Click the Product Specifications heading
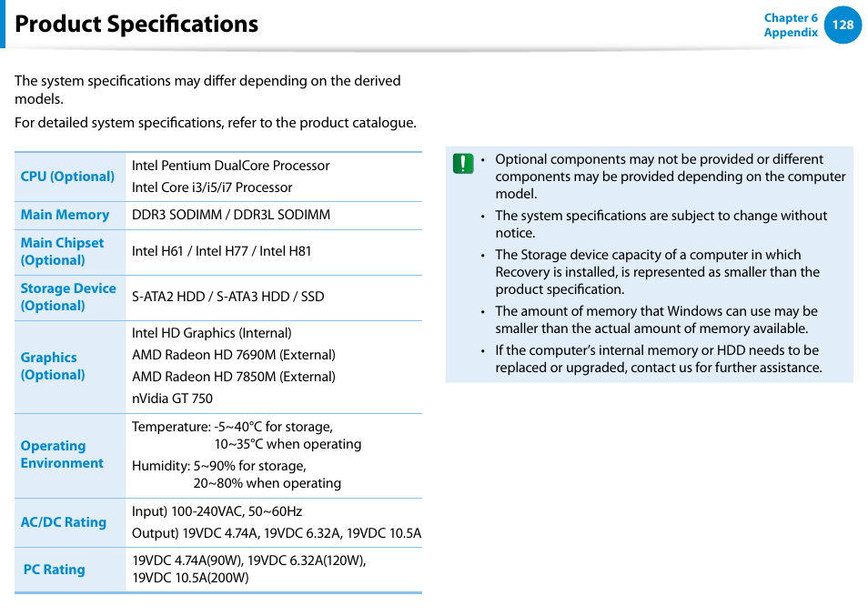Image resolution: width=868 pixels, height=616 pixels. pyautogui.click(x=136, y=24)
